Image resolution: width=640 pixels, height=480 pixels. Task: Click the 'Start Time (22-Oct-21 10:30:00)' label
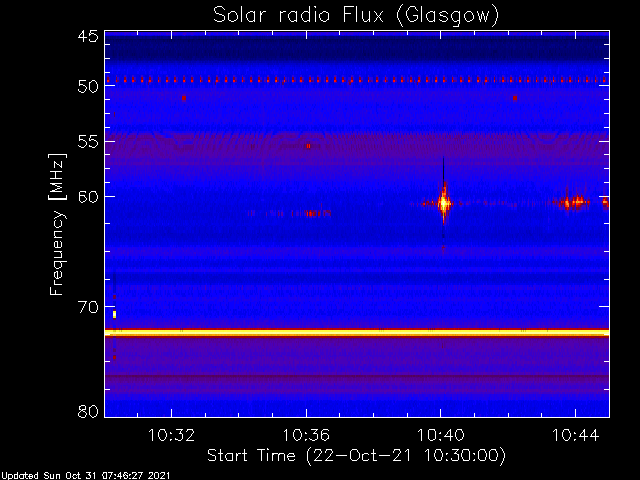click(x=356, y=456)
